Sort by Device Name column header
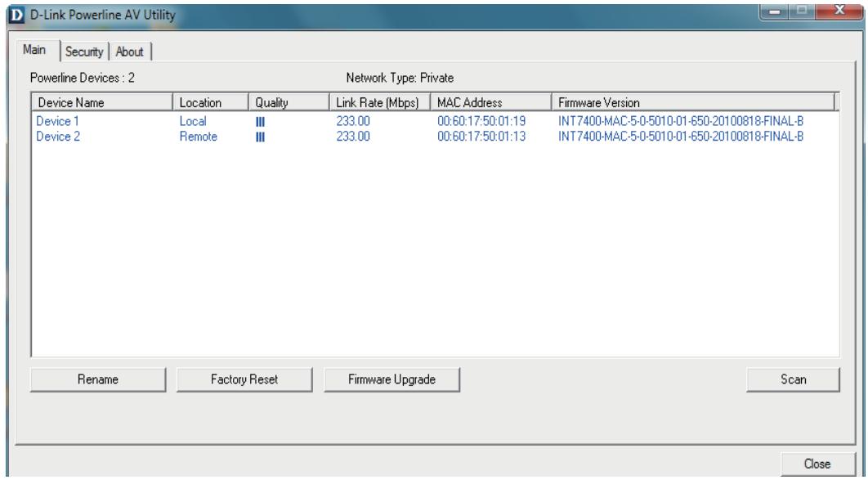The image size is (868, 480). pyautogui.click(x=102, y=102)
